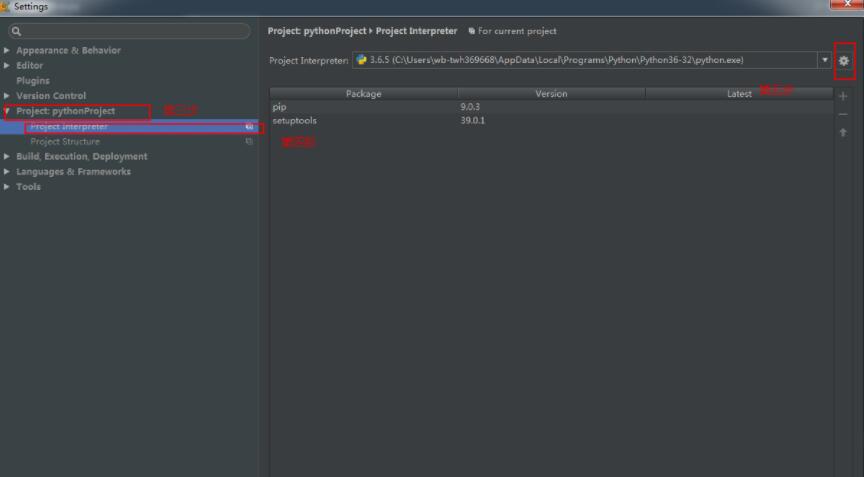Click the PyCharm icon in title bar

(5, 6)
